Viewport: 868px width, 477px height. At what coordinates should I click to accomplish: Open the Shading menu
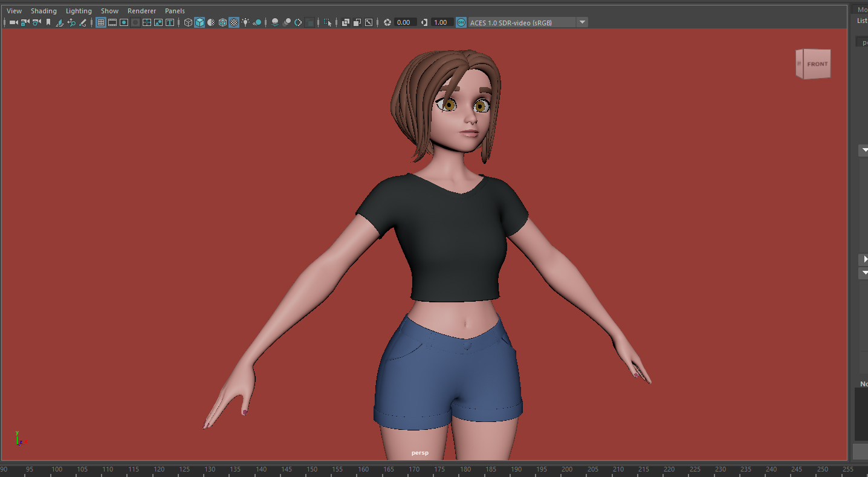click(44, 10)
